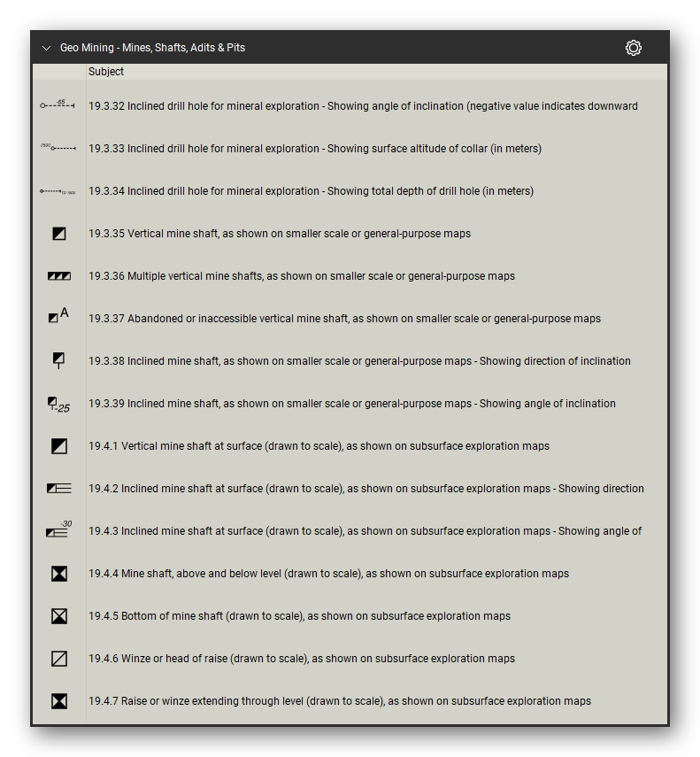This screenshot has width=700, height=757.
Task: Open the panel settings gear
Action: point(633,48)
